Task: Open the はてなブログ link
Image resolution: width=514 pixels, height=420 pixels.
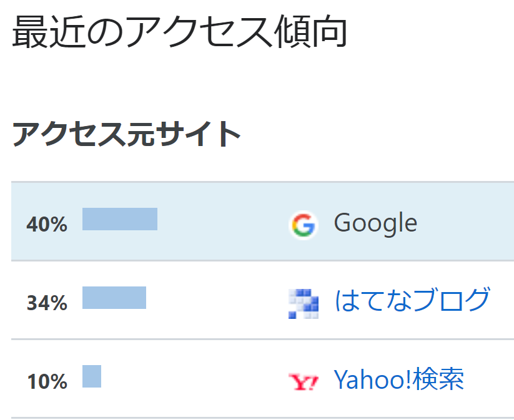Action: coord(412,299)
